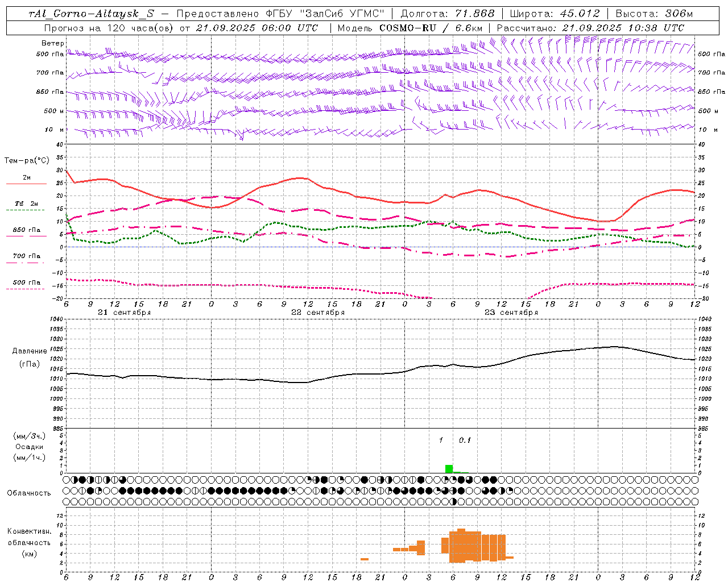Click the Облачность row label
Viewport: 728px width, 582px height.
pyautogui.click(x=29, y=493)
